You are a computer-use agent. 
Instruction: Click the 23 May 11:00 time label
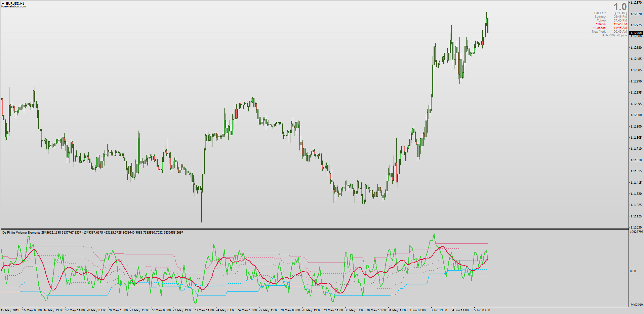pos(204,310)
